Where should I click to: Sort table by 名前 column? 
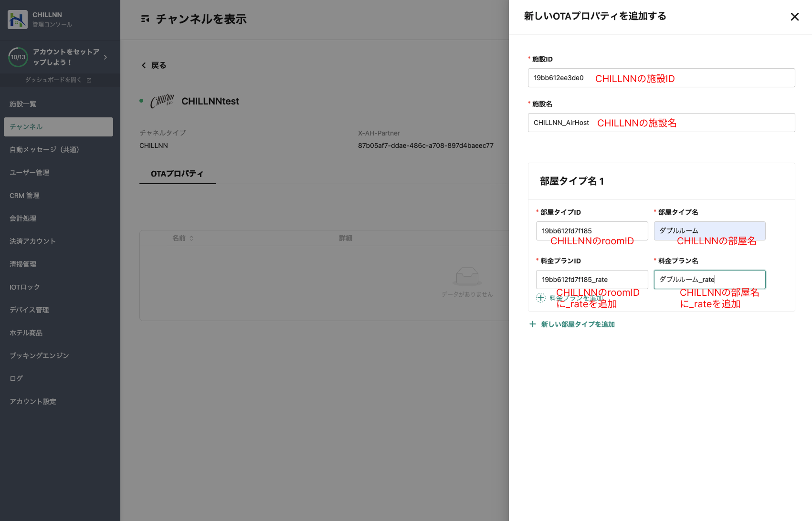183,238
